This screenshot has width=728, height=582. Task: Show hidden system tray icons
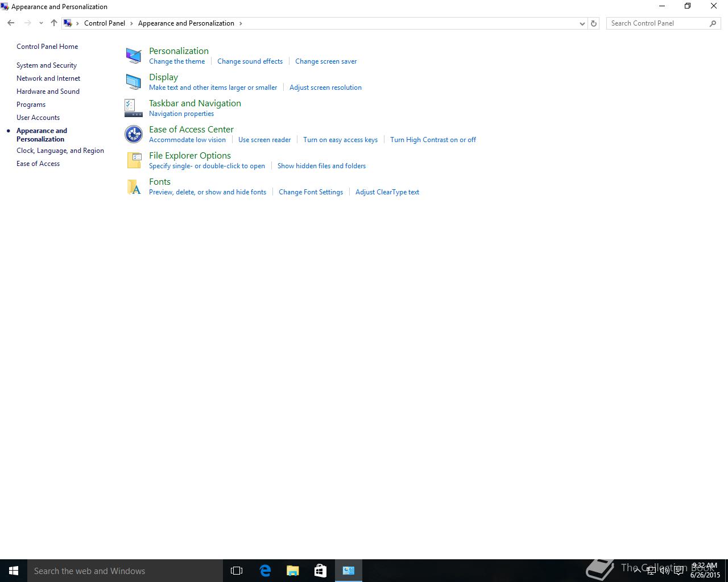coord(638,571)
